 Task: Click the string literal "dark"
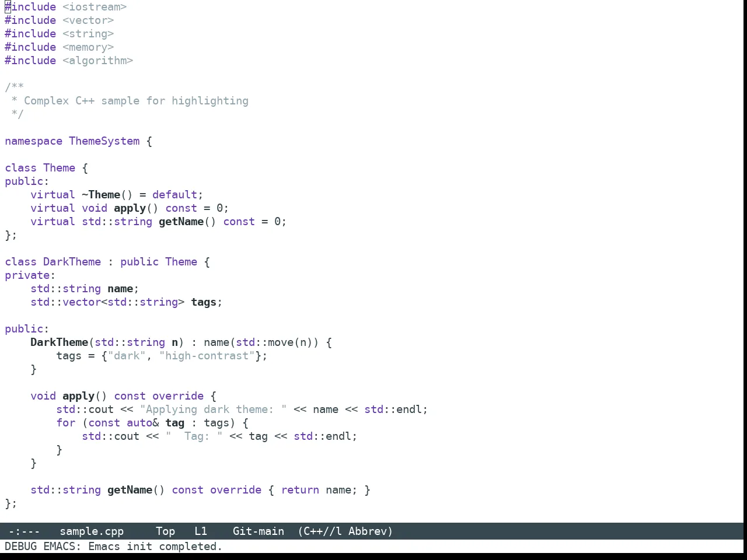[x=127, y=356]
